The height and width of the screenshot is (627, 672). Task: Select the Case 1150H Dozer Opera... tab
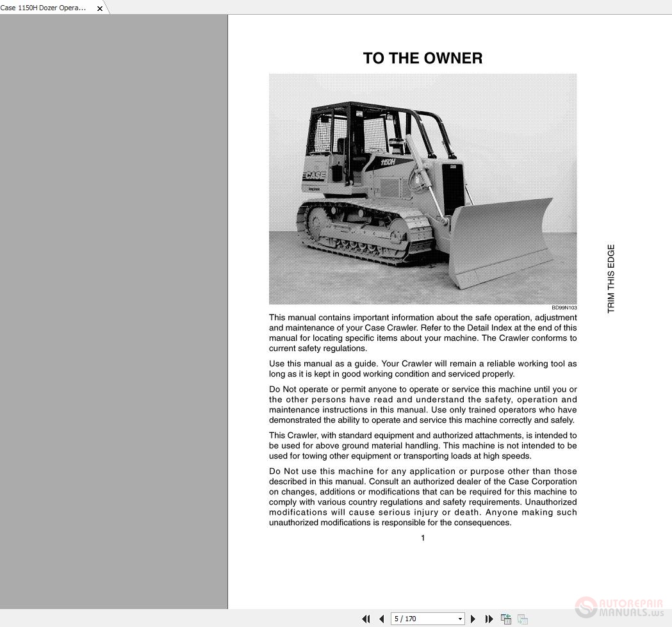pyautogui.click(x=44, y=8)
